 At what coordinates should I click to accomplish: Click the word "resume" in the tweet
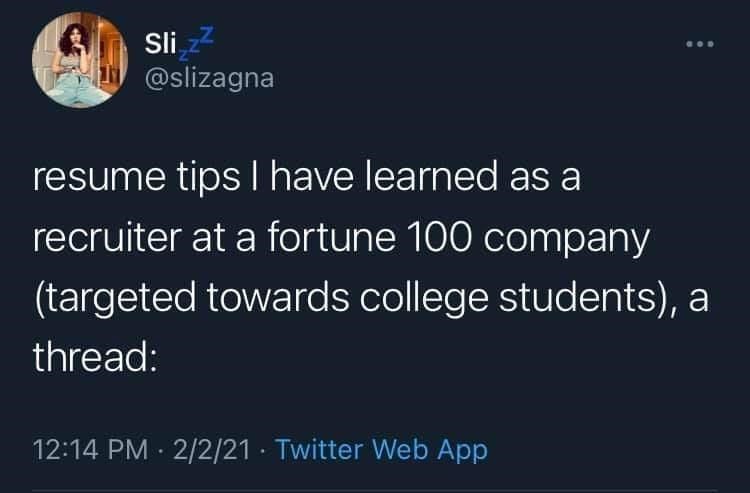pos(91,182)
